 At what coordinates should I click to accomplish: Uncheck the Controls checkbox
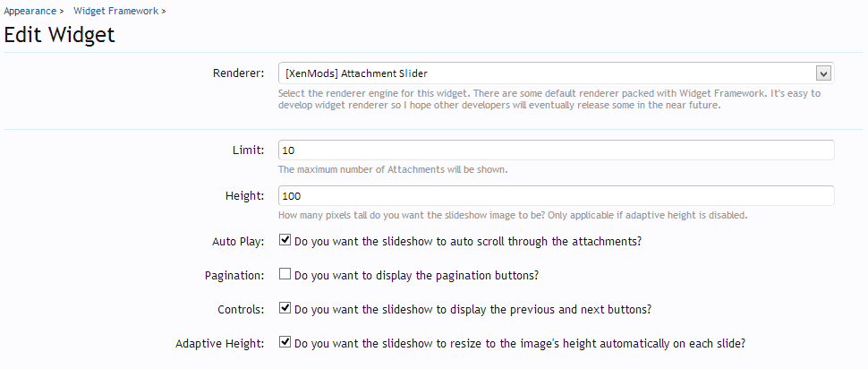click(285, 308)
